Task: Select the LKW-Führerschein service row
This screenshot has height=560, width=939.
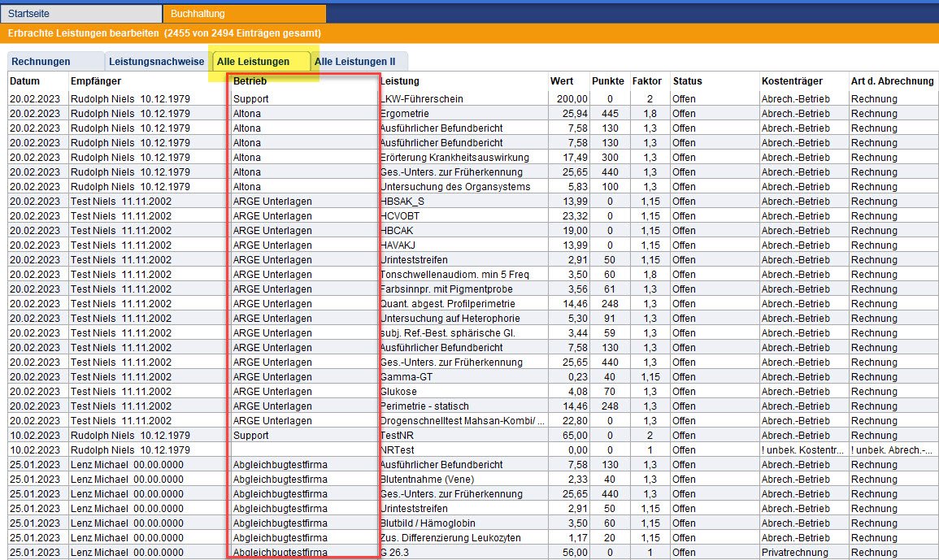Action: (x=423, y=99)
